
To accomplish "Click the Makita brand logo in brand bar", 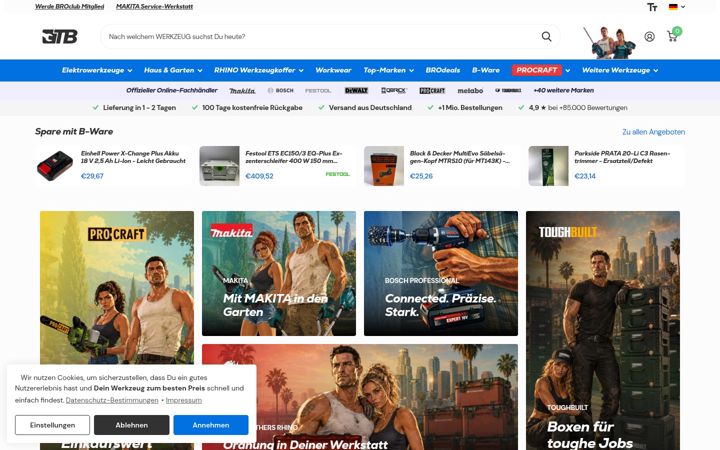I will (242, 90).
